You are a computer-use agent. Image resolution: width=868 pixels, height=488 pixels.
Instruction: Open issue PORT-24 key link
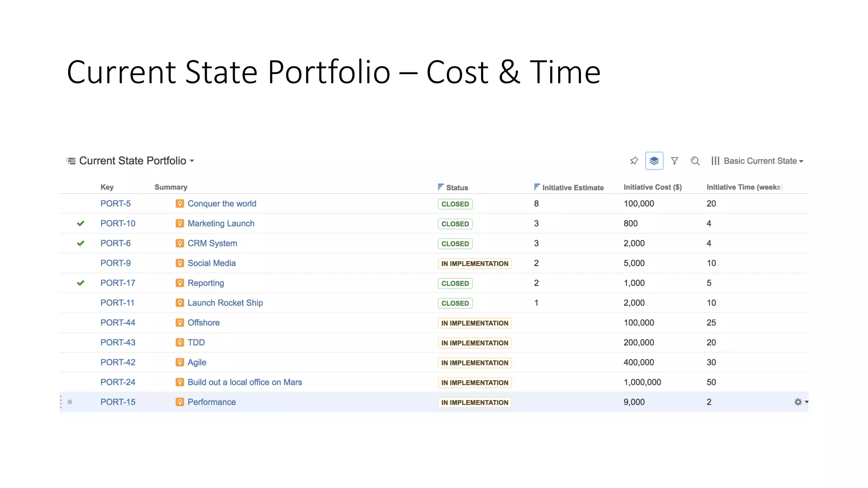(118, 382)
